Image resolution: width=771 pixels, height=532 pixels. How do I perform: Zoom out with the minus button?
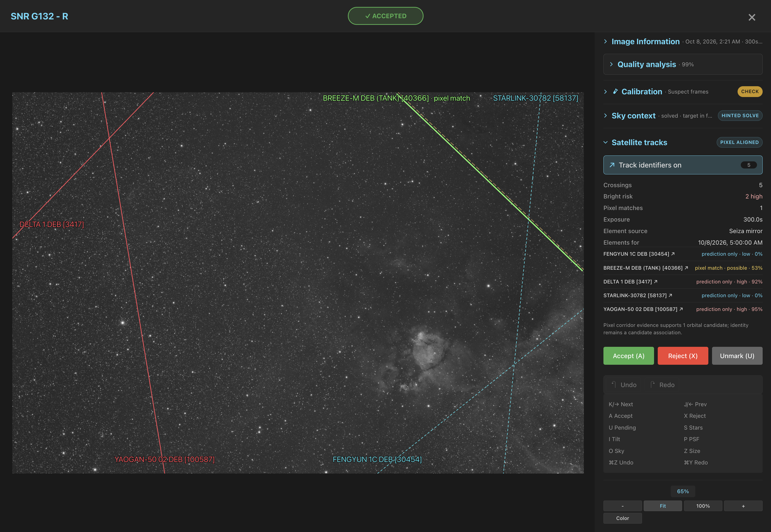(622, 506)
